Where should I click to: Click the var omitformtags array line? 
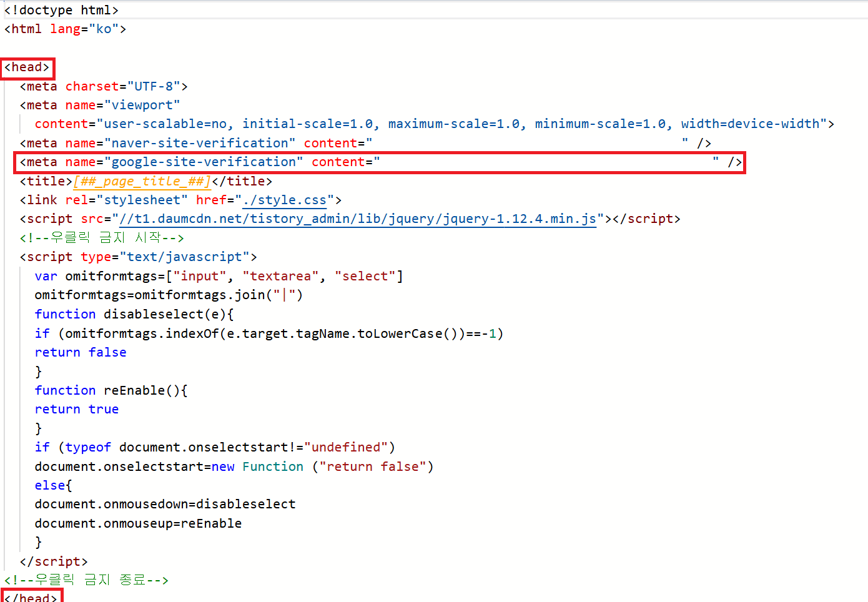tap(219, 277)
